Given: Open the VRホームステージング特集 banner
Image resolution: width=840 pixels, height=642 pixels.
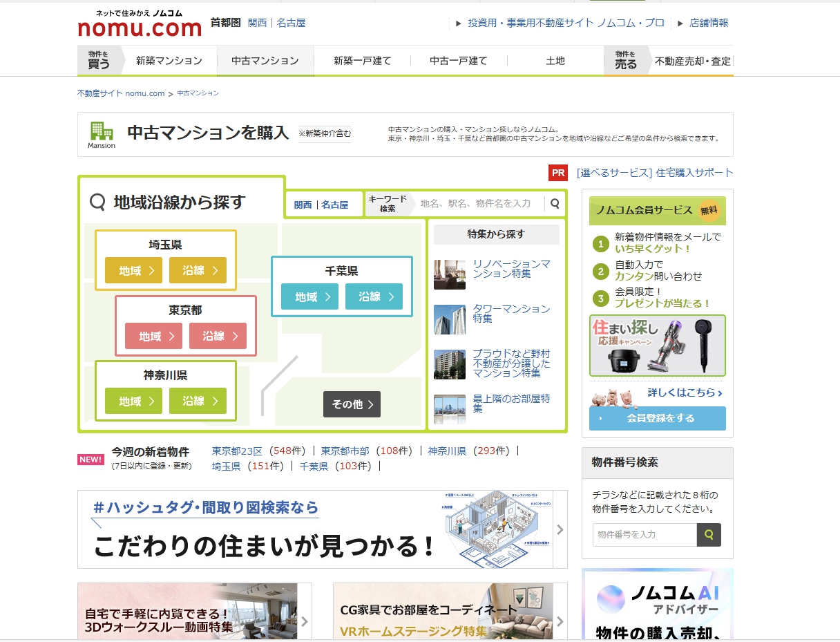Looking at the screenshot, I should click(x=450, y=612).
